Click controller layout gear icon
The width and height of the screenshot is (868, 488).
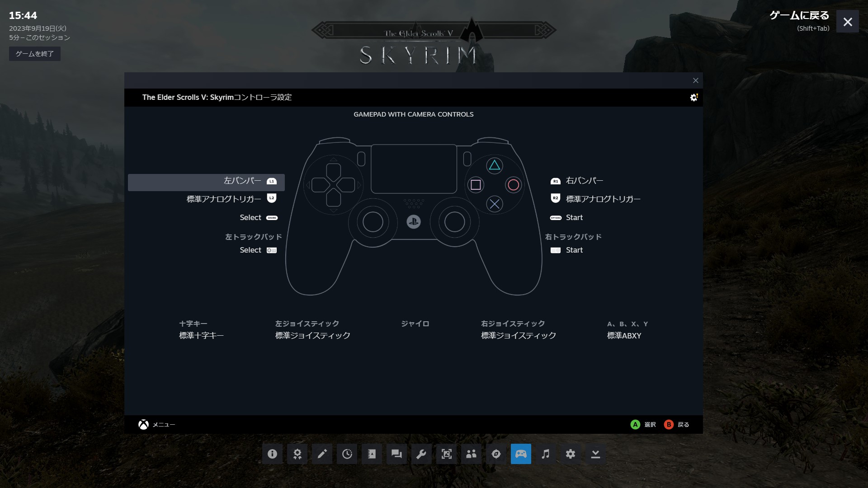click(693, 98)
